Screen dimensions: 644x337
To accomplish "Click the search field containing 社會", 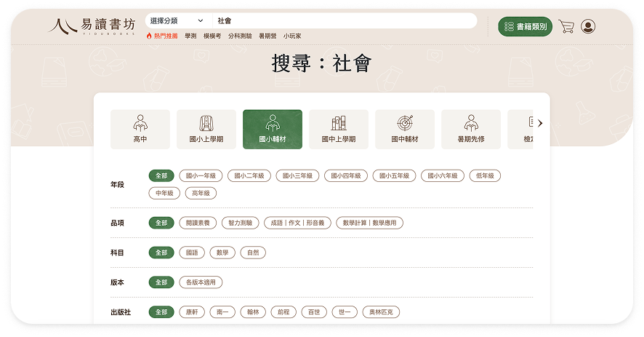I will tap(342, 21).
